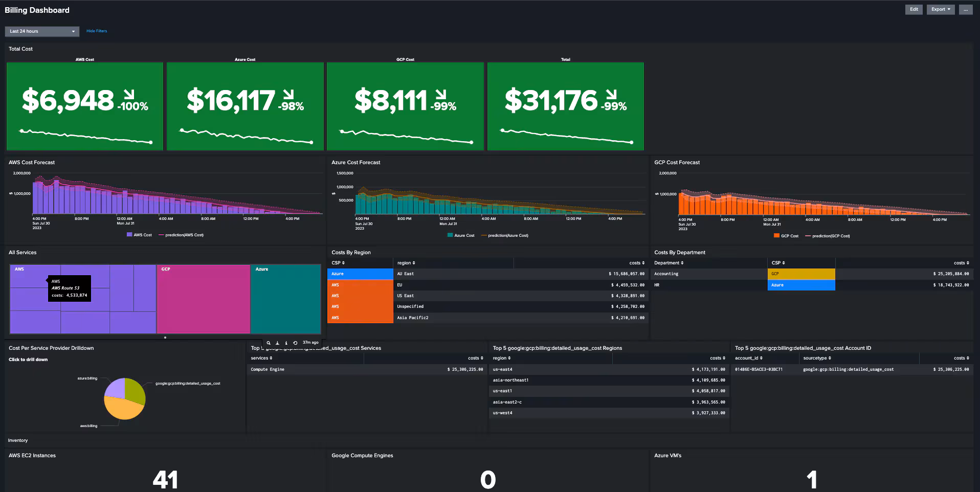Image resolution: width=980 pixels, height=492 pixels.
Task: Sort Costs By Department by Department column
Action: tap(669, 263)
